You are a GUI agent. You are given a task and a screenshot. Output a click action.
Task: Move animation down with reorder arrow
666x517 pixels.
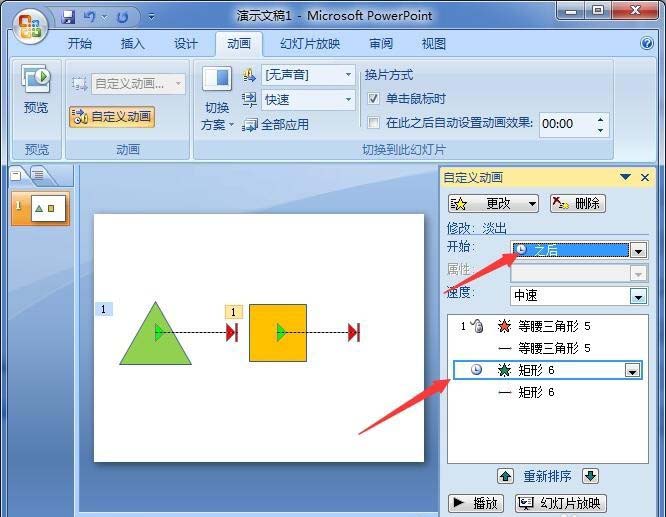590,476
